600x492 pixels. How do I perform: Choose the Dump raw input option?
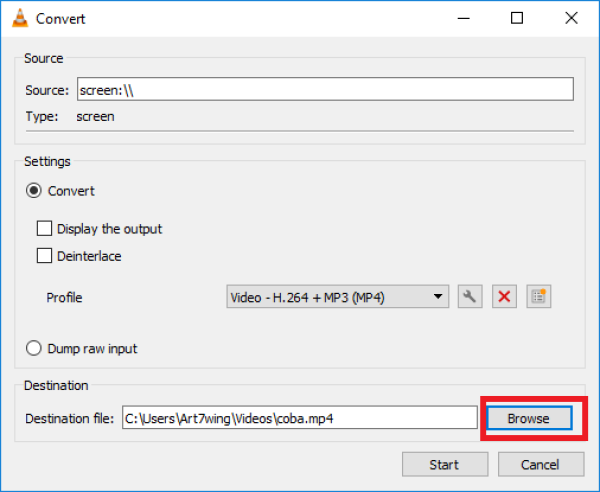[x=35, y=349]
